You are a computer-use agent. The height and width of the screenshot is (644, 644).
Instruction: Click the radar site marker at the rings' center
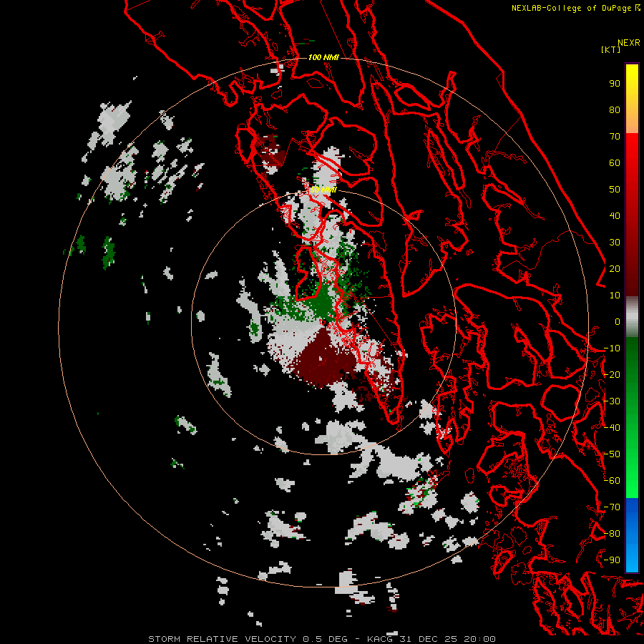click(x=323, y=323)
